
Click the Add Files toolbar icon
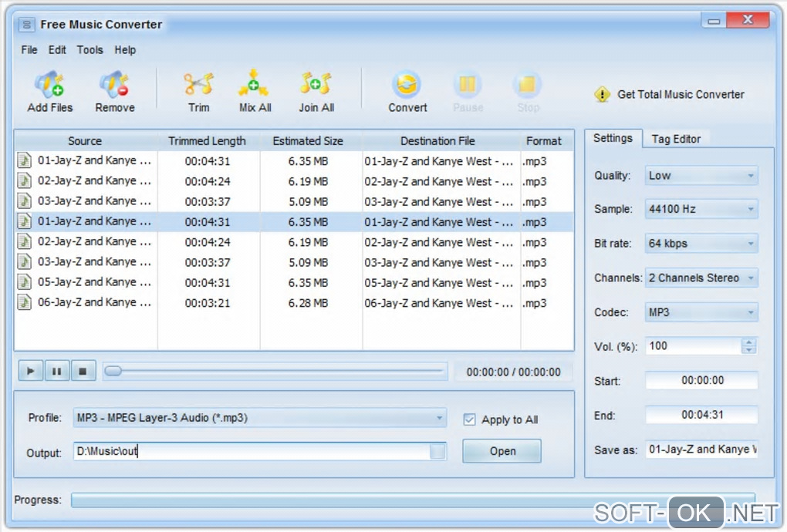coord(49,85)
